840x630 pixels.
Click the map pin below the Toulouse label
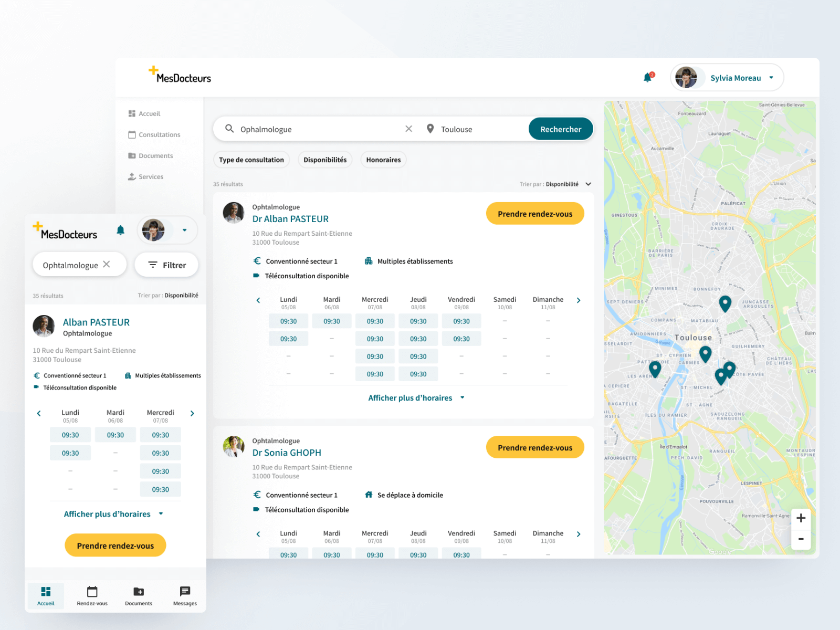pos(706,354)
